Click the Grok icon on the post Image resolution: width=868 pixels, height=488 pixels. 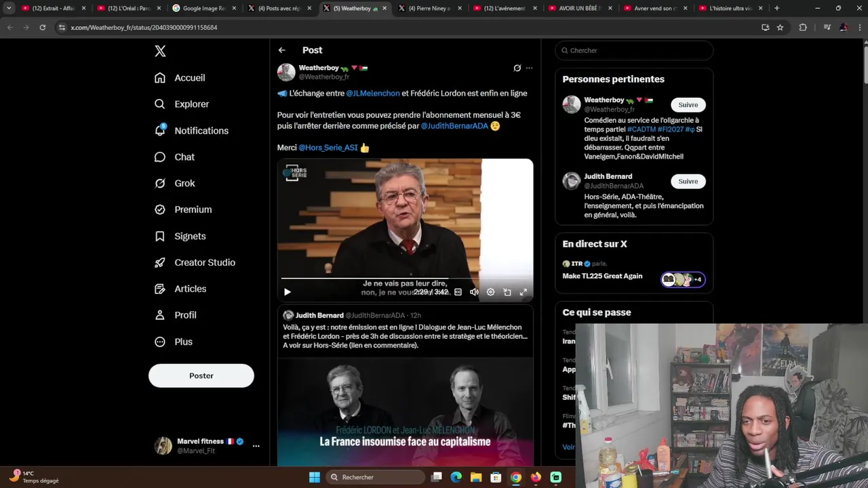[x=517, y=68]
